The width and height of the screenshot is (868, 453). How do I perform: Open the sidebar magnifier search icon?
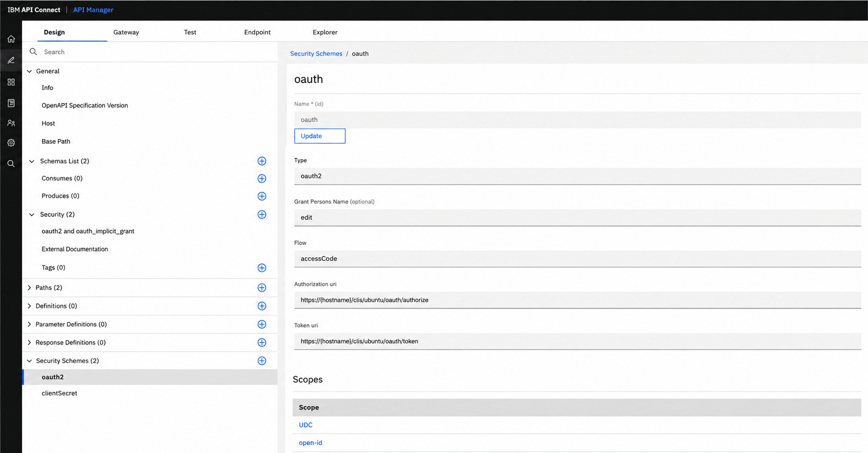point(11,163)
